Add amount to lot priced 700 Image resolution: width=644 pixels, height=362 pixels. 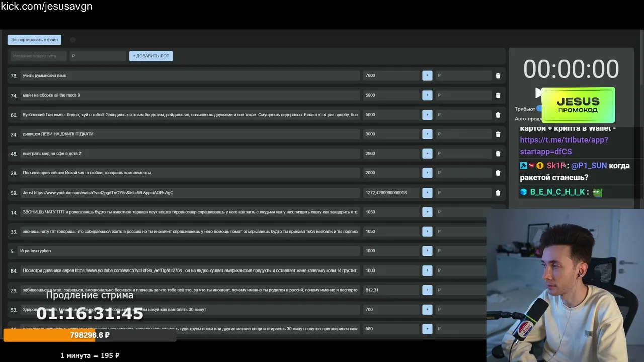coord(427,310)
